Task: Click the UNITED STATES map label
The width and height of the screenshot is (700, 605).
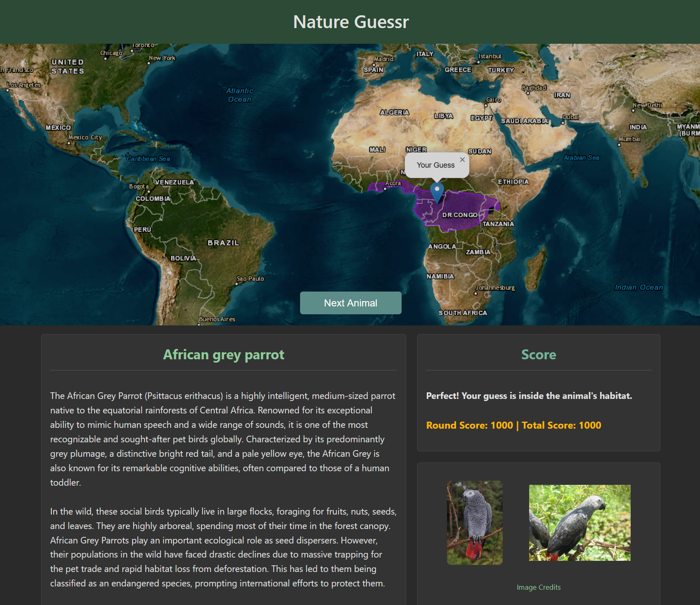Action: [68, 66]
